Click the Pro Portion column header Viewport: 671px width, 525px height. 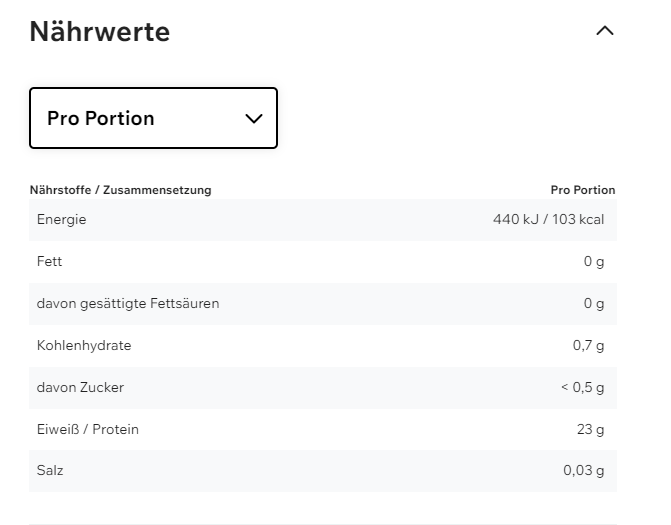(x=583, y=190)
